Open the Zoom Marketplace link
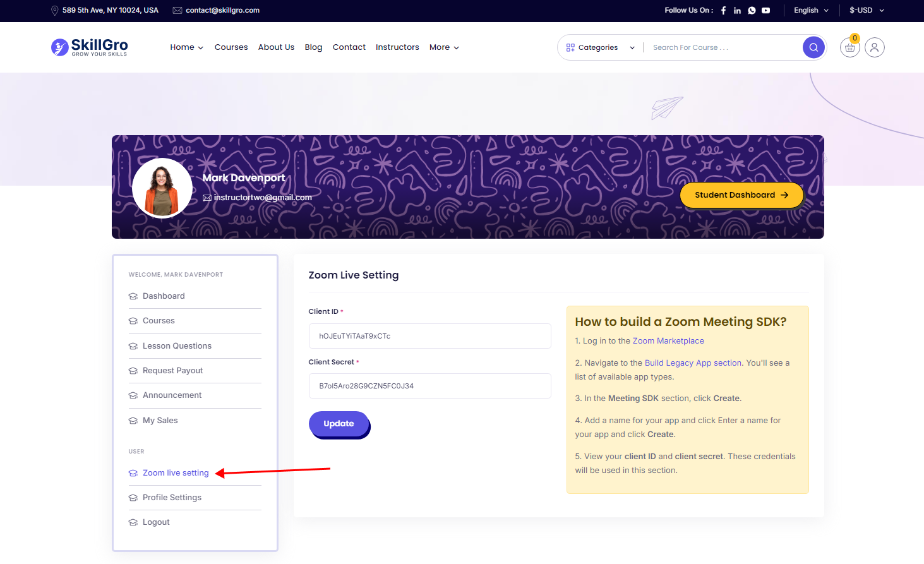This screenshot has width=924, height=564. point(668,341)
